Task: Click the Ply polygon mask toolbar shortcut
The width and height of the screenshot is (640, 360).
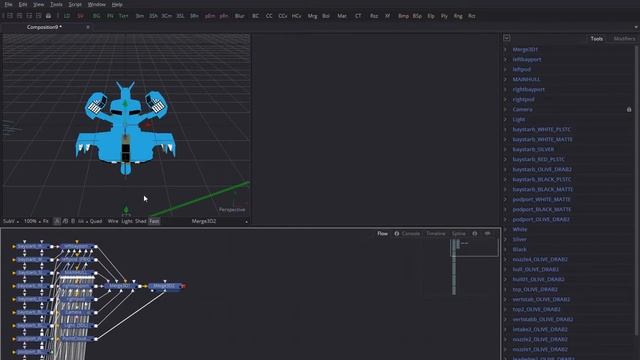Action: [x=444, y=16]
